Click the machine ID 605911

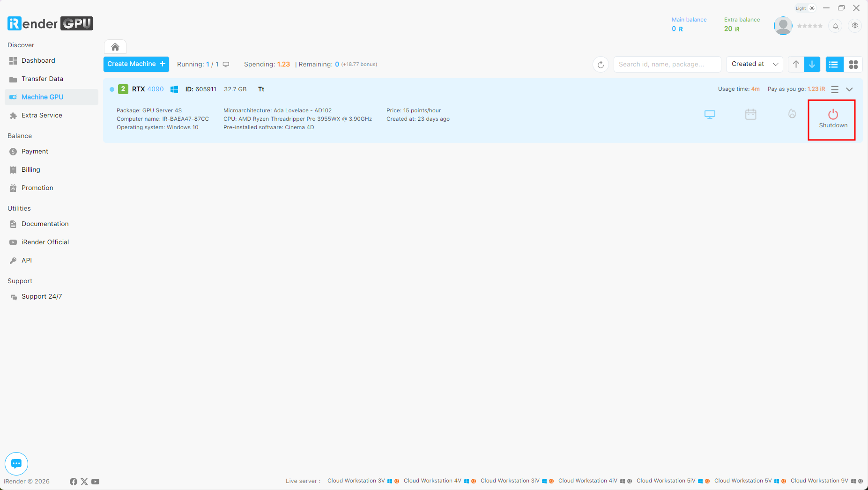[201, 89]
